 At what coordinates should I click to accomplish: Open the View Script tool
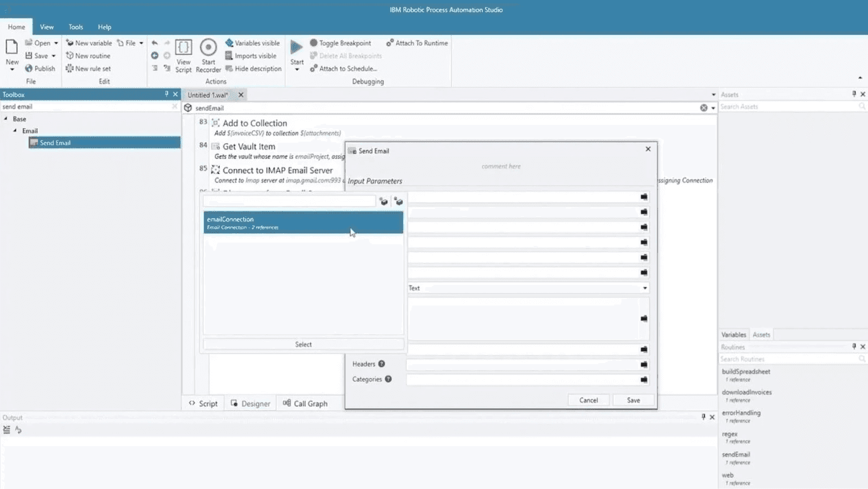pyautogui.click(x=183, y=54)
